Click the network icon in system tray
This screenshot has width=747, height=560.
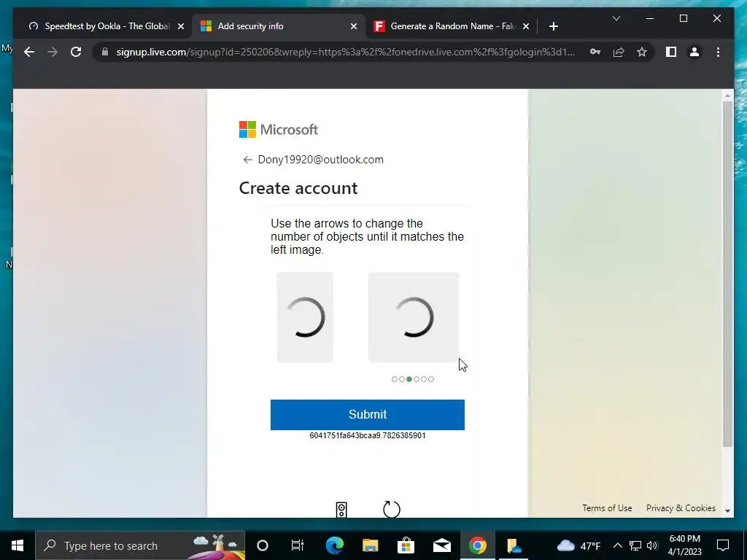click(635, 545)
